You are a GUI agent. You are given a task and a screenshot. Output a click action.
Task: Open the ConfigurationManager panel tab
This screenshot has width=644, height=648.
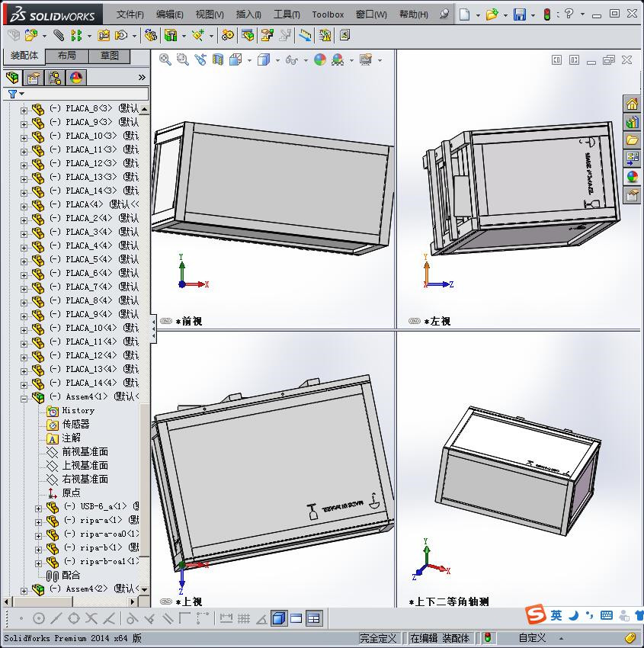[55, 78]
